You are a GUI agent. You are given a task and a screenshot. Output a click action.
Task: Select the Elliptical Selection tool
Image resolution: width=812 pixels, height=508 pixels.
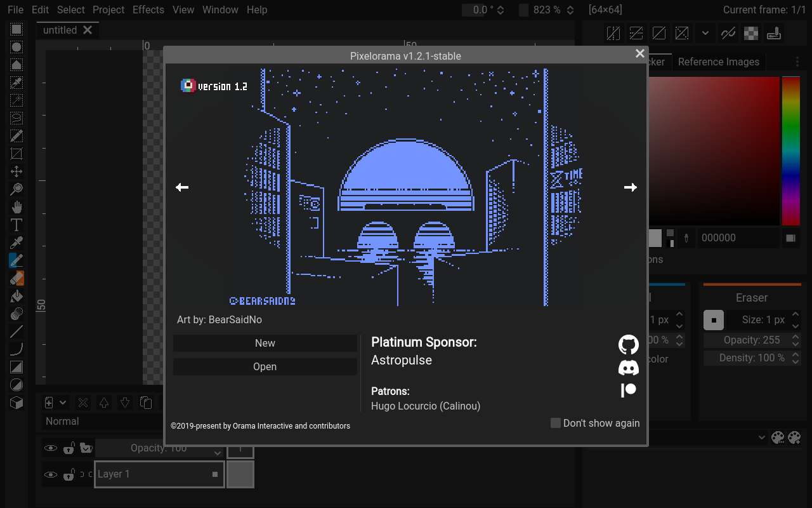coord(16,47)
